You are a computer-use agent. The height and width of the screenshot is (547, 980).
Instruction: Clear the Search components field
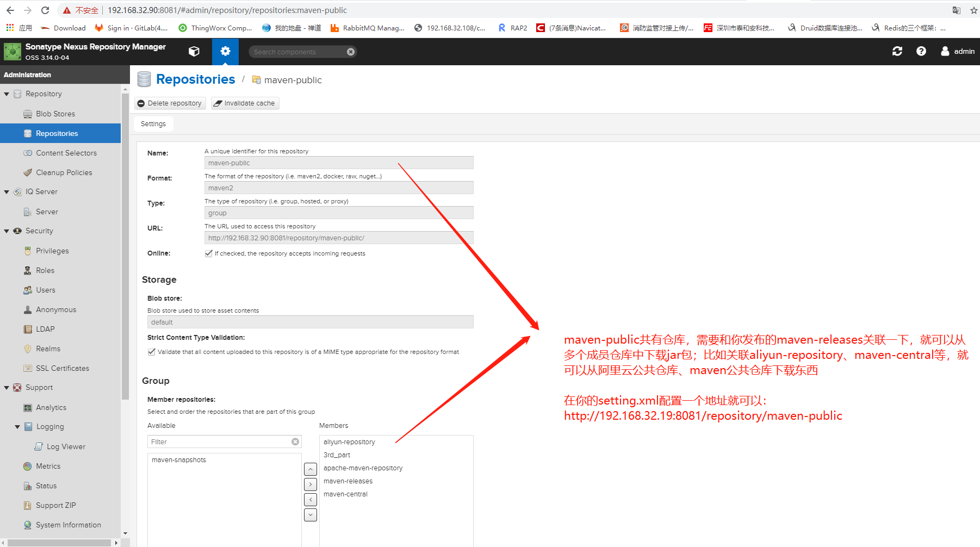coord(351,52)
